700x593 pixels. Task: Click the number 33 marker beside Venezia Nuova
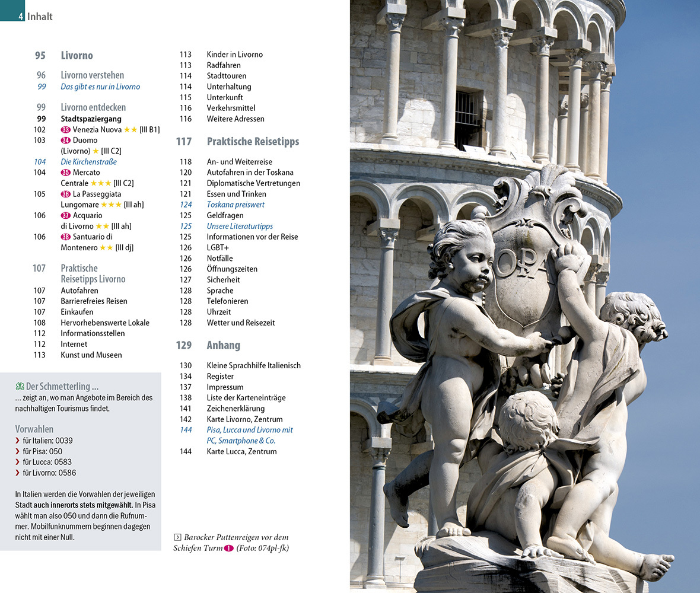(66, 130)
